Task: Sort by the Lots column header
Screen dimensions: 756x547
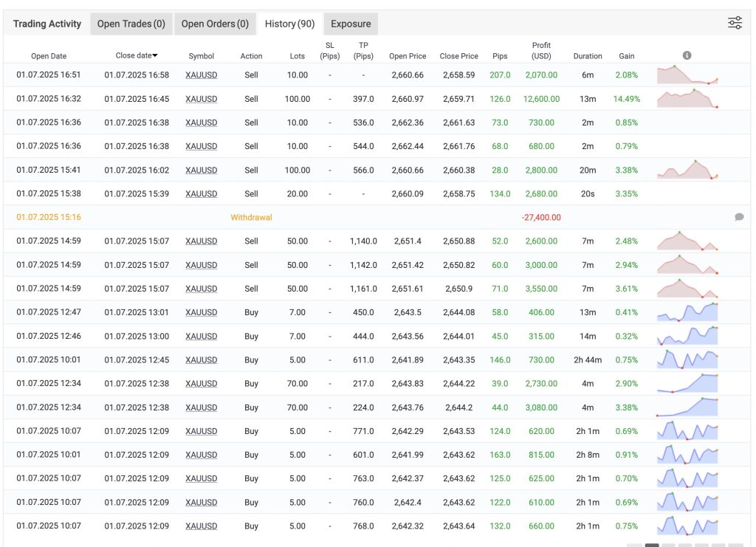Action: pyautogui.click(x=297, y=56)
